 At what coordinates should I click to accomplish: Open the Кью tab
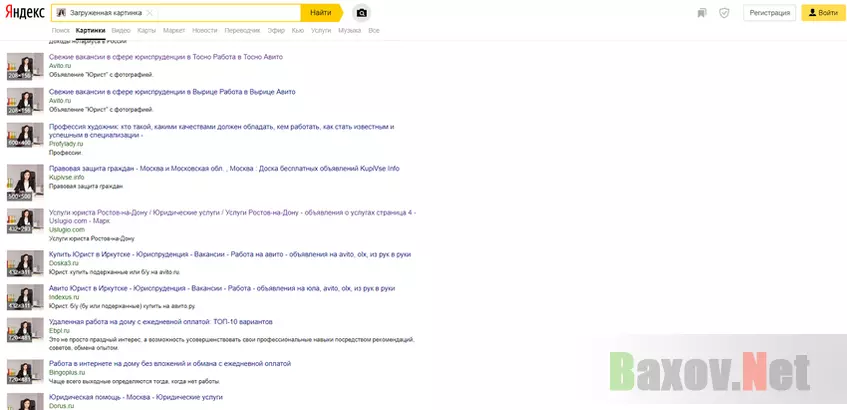[x=298, y=31]
